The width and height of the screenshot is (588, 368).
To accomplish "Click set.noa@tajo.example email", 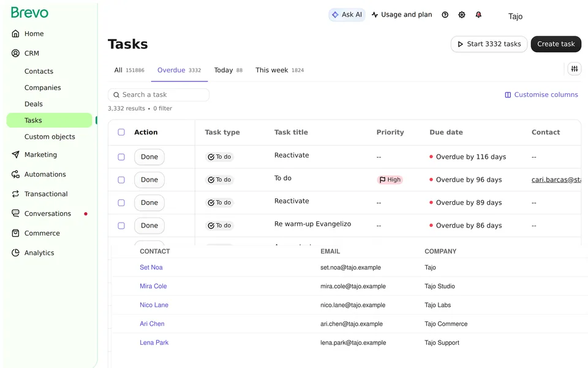I will click(x=350, y=267).
